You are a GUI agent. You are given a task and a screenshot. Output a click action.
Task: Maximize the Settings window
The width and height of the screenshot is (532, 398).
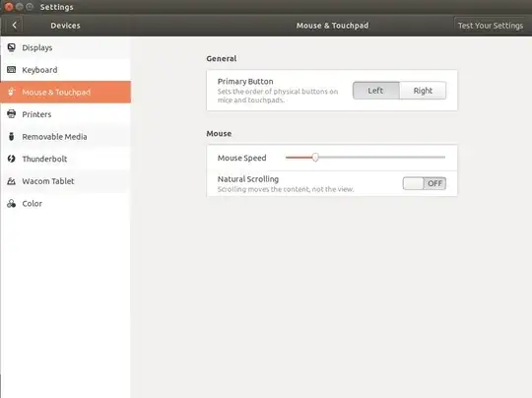tap(30, 7)
